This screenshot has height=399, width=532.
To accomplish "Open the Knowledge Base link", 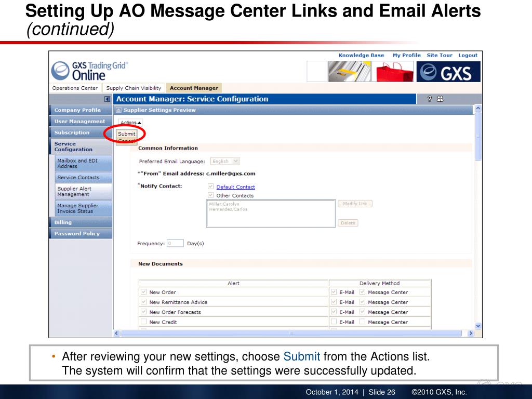I will (362, 55).
